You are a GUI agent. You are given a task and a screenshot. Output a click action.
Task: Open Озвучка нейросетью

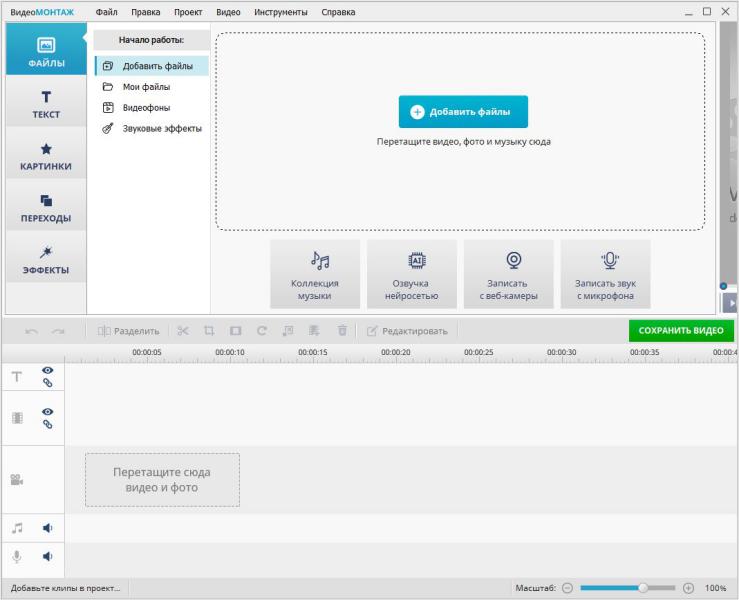411,274
